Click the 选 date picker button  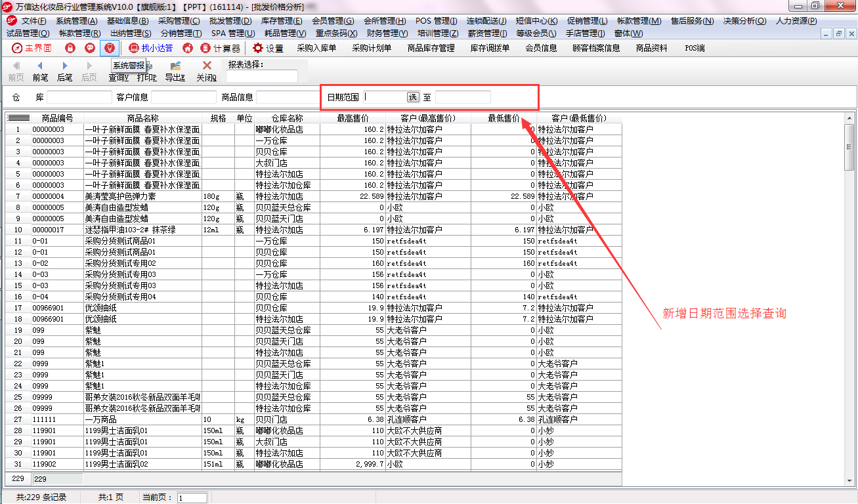point(413,97)
